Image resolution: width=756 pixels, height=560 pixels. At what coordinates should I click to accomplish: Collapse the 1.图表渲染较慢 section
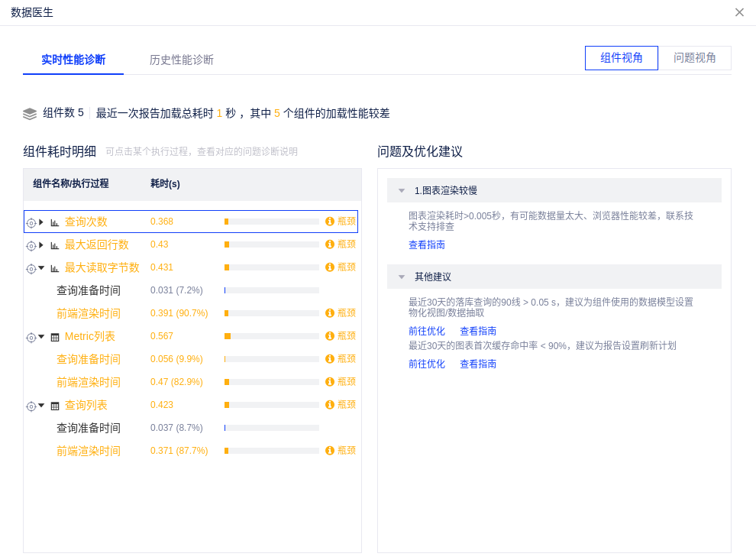click(x=402, y=191)
